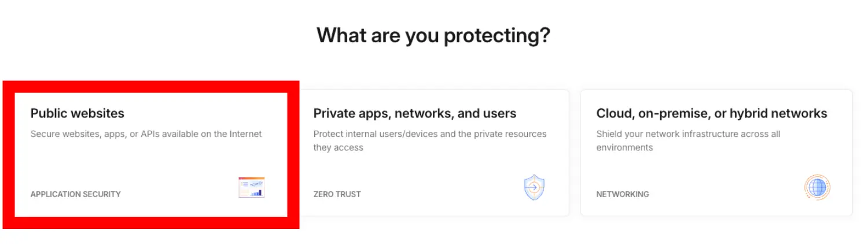Click the NETWORKING category label
The width and height of the screenshot is (868, 244).
622,194
